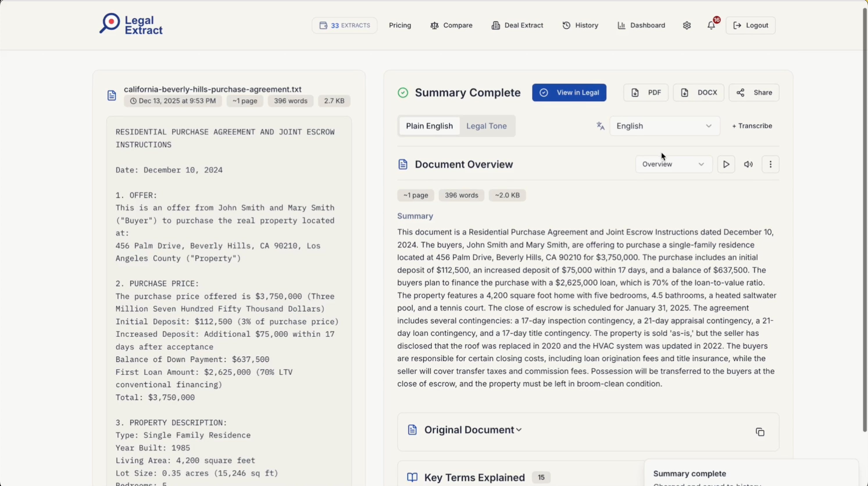868x486 pixels.
Task: Open the English language dropdown
Action: click(x=665, y=126)
